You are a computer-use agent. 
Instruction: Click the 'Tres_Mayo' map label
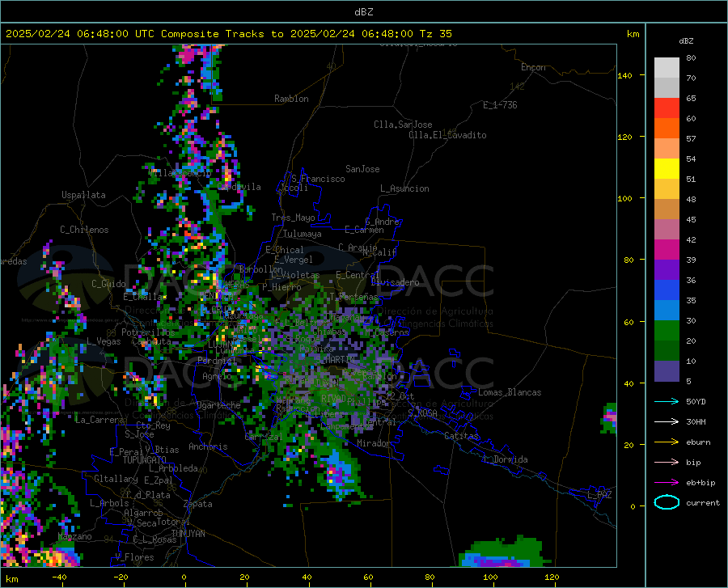[293, 218]
